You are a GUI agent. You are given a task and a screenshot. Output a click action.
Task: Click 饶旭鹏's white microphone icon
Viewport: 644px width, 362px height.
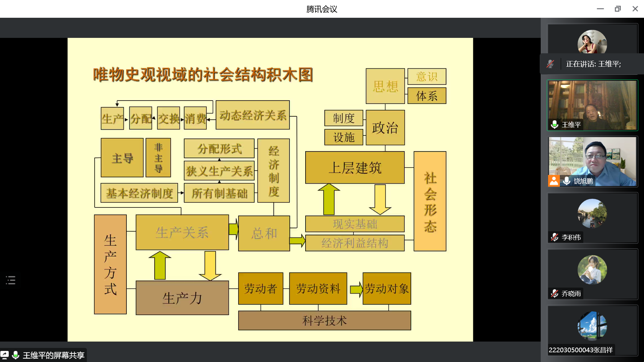567,181
